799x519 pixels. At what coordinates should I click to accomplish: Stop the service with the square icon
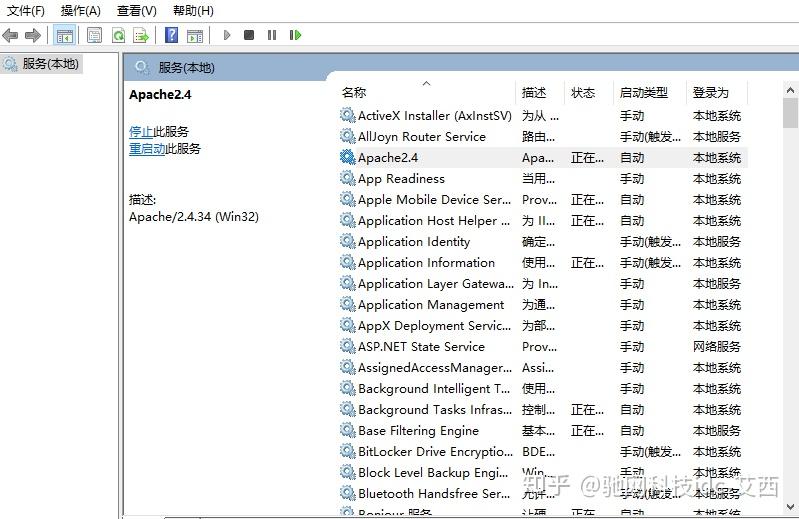pos(249,35)
